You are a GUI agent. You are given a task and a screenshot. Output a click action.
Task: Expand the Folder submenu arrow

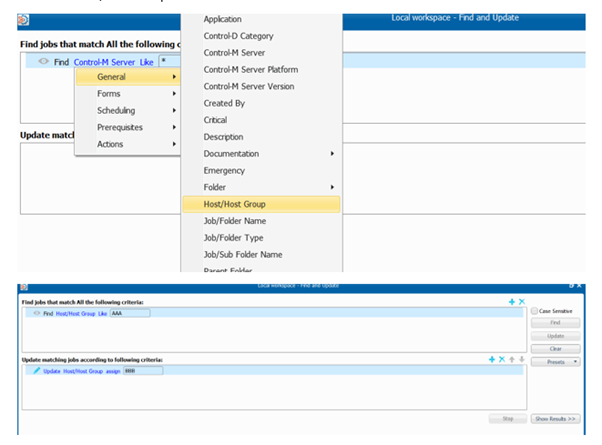(332, 187)
